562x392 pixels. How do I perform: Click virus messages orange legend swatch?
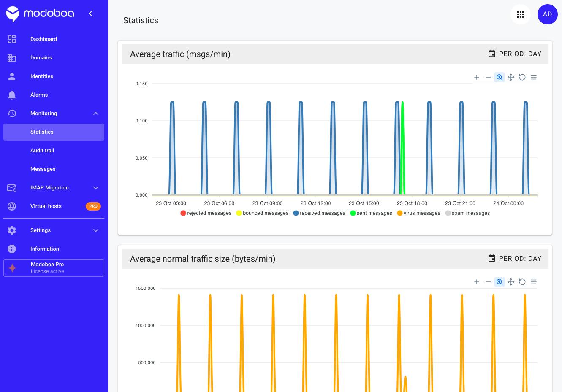(x=399, y=213)
